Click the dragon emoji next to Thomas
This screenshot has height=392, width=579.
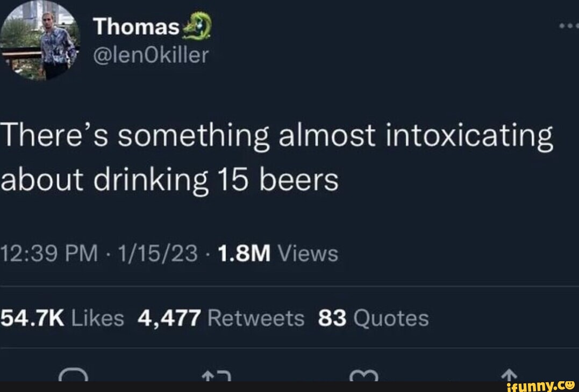click(197, 24)
